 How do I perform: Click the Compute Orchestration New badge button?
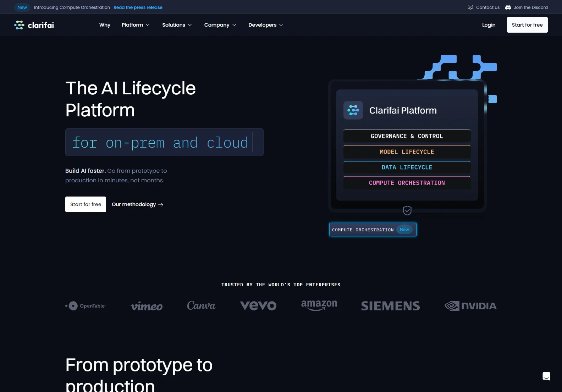(373, 230)
